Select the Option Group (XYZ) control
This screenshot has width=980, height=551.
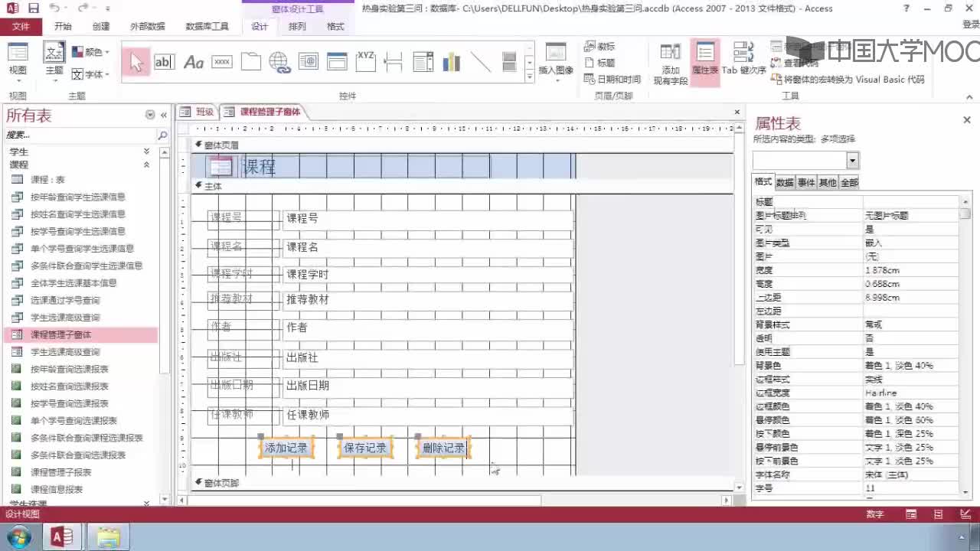[366, 63]
